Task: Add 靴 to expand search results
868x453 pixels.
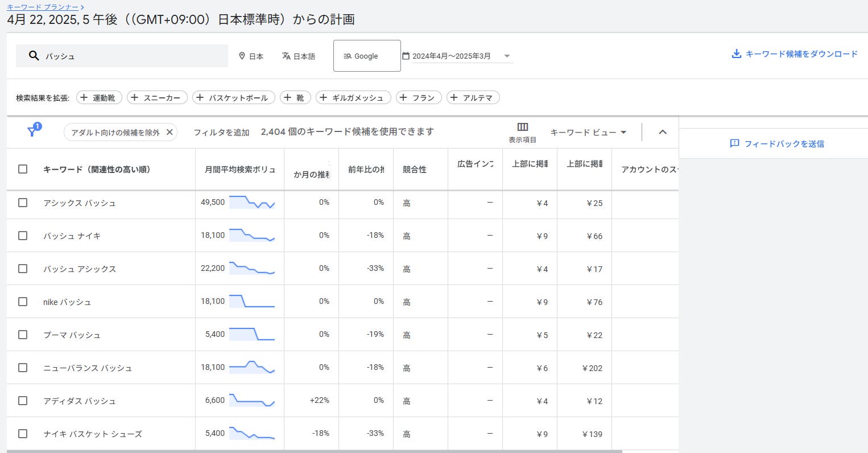Action: (295, 97)
